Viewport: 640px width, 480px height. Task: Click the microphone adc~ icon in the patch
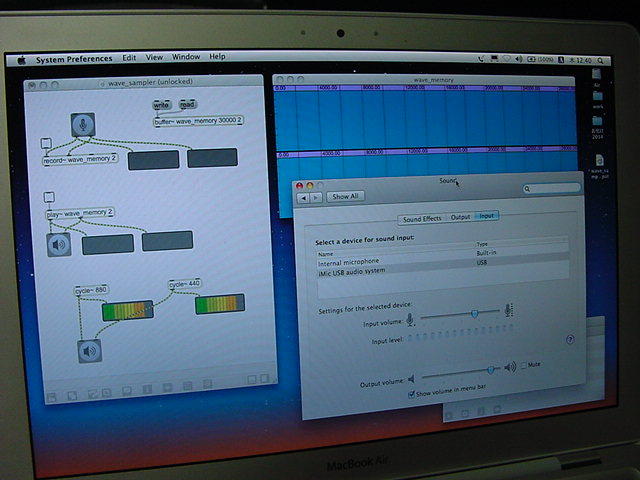(83, 125)
